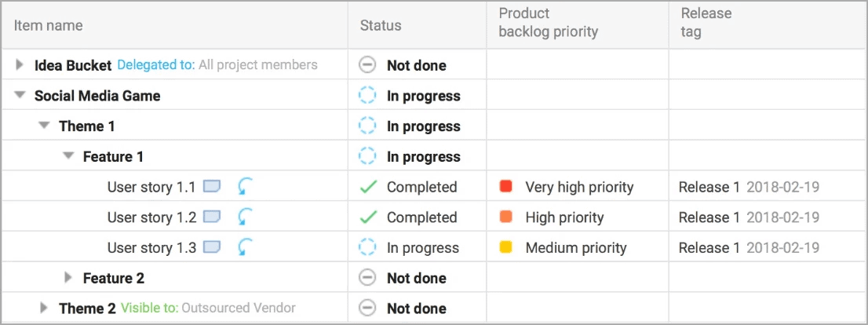Select the Release 1 tag on User story 1.2
Viewport: 868px width, 325px height.
click(x=709, y=217)
